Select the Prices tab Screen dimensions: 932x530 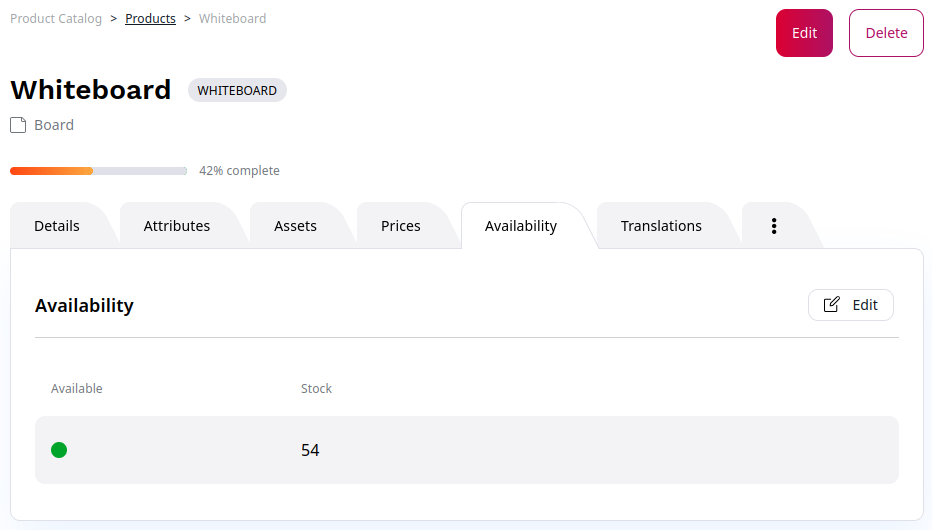coord(401,226)
